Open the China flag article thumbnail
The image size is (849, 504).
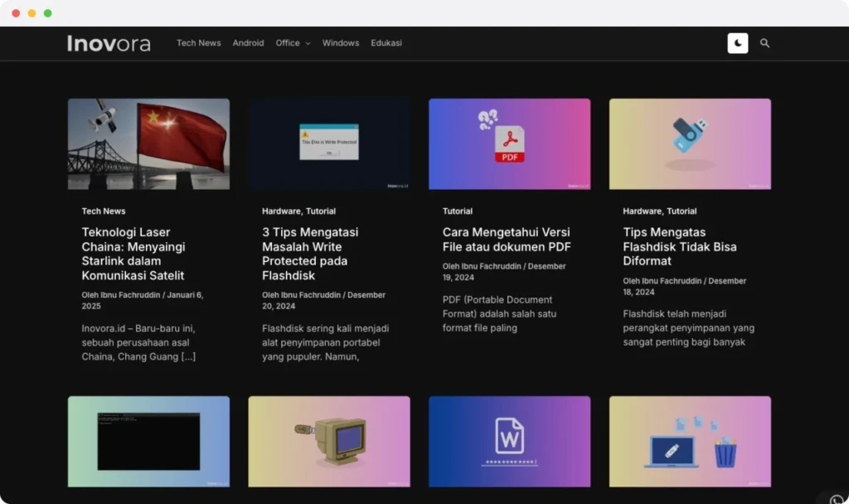(x=148, y=144)
